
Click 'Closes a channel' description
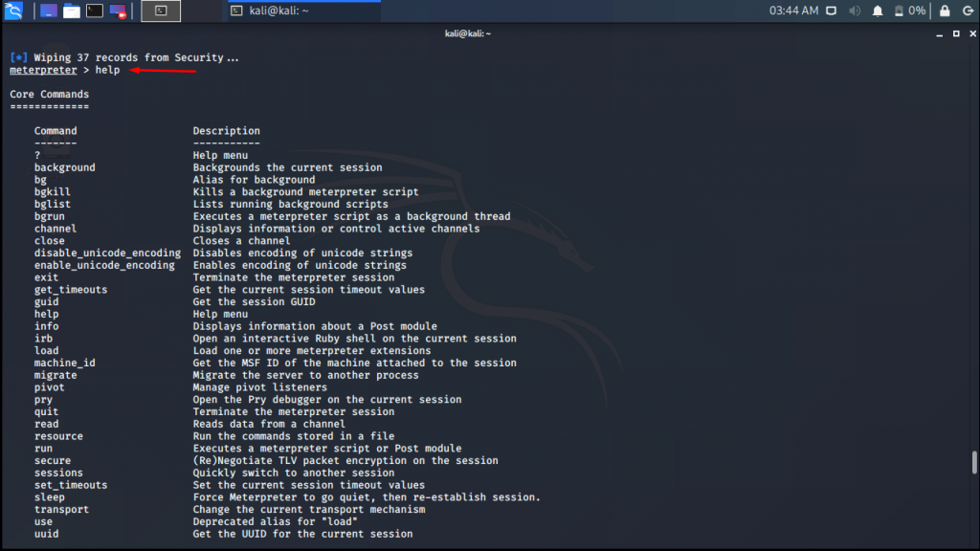(x=241, y=240)
